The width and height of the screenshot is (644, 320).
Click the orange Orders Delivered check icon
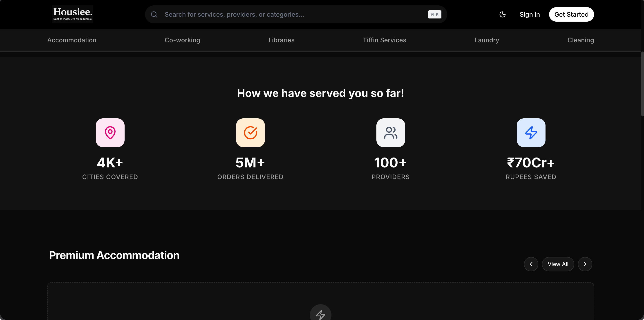pos(250,133)
